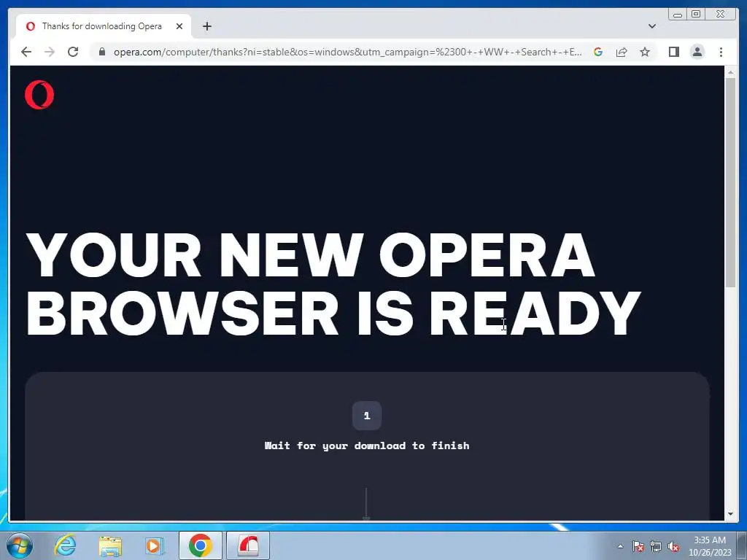Open Windows Media Player from the taskbar
747x560 pixels.
[x=154, y=545]
